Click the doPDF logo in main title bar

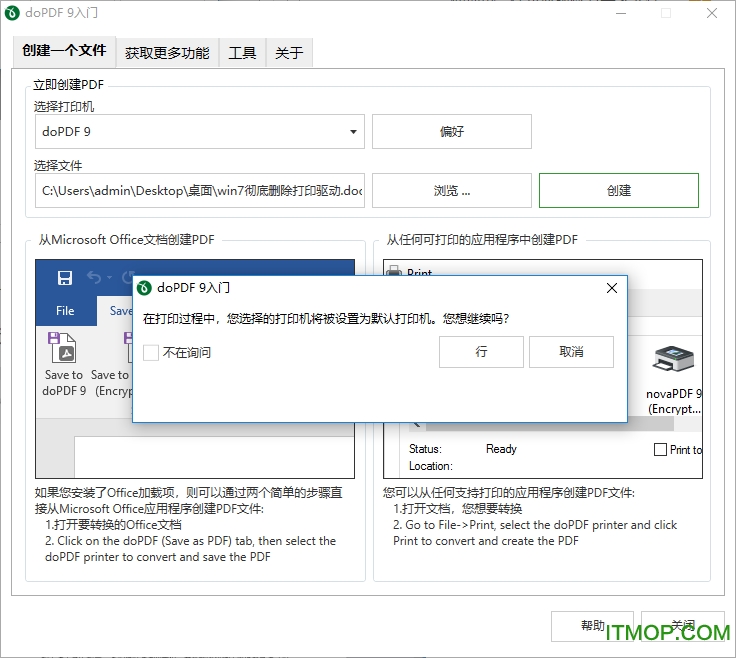tap(12, 13)
